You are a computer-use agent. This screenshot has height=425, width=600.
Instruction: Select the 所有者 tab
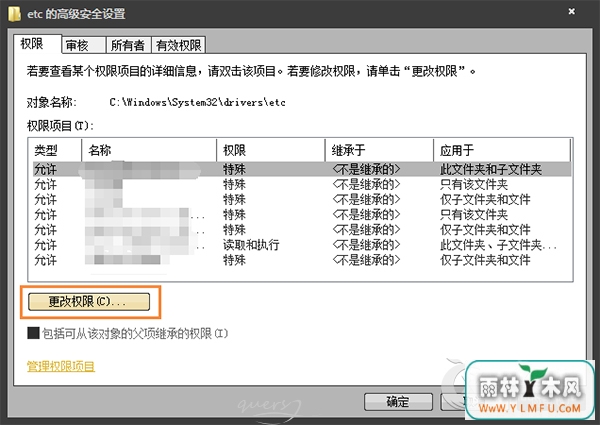click(129, 45)
